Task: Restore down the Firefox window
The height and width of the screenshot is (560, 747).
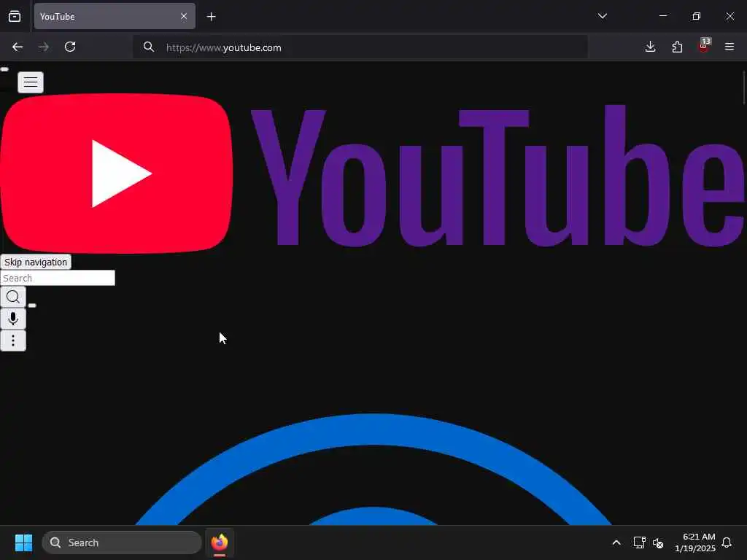Action: pyautogui.click(x=697, y=16)
